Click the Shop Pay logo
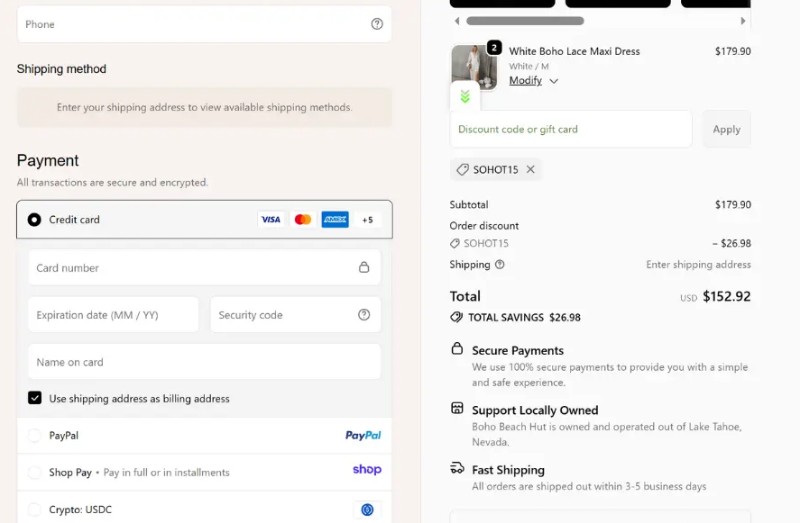Viewport: 800px width, 523px height. pos(367,469)
